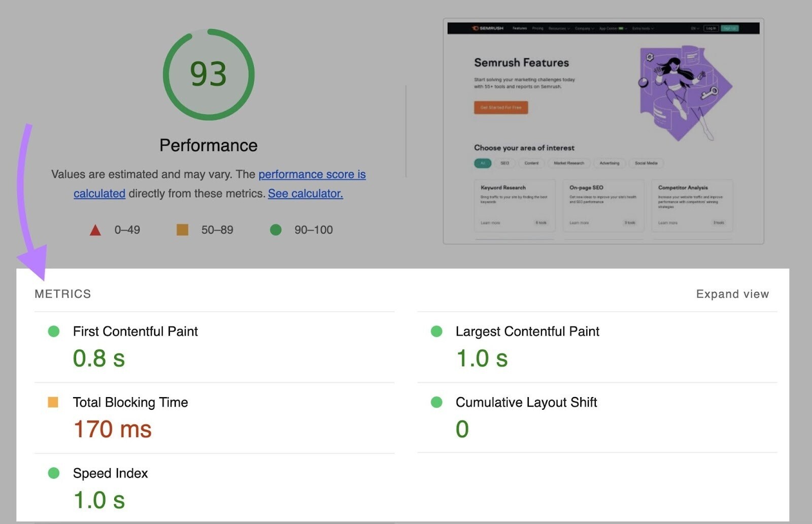The height and width of the screenshot is (524, 812).
Task: Click Features in the top navigation
Action: (x=520, y=28)
